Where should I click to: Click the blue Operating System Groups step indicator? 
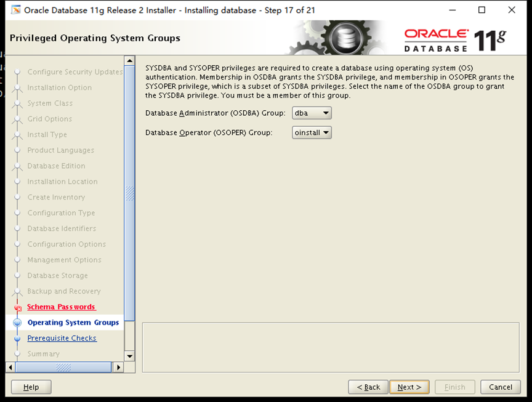(x=17, y=322)
